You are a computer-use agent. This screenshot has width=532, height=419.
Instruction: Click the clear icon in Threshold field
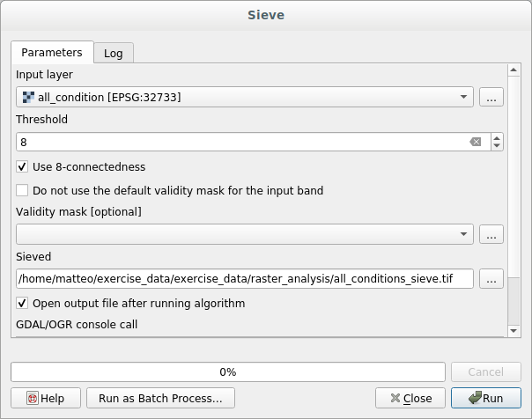(476, 142)
